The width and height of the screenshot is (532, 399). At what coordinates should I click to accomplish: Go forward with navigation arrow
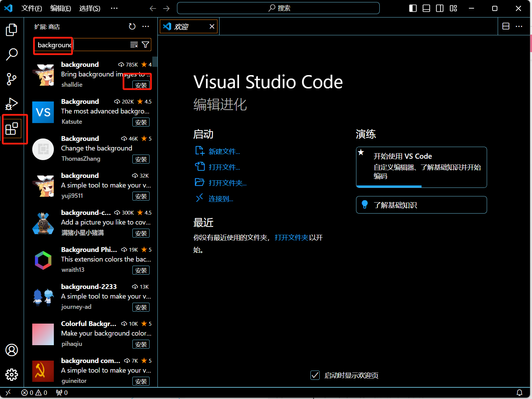click(x=166, y=8)
